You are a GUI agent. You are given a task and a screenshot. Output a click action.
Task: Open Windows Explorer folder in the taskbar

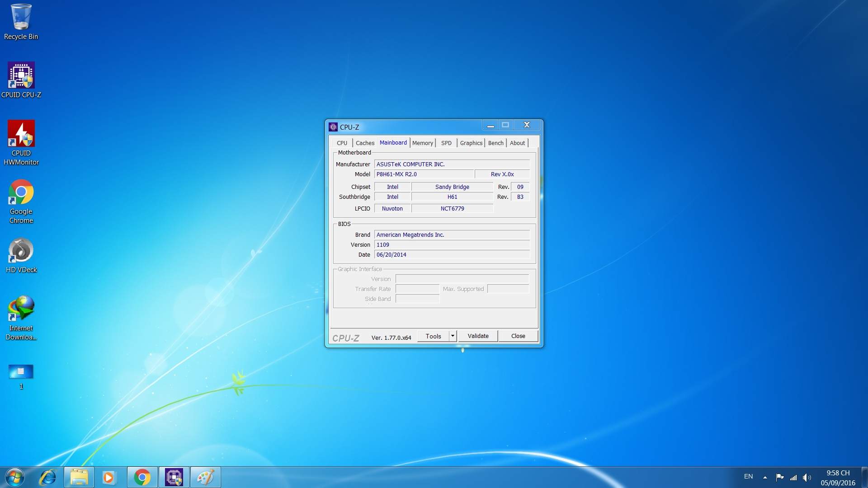pyautogui.click(x=79, y=477)
